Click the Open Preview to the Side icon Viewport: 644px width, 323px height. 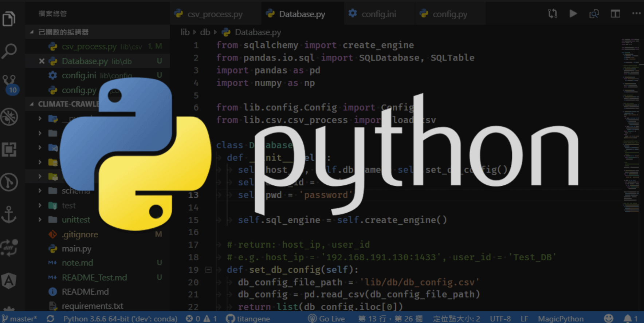pyautogui.click(x=594, y=14)
